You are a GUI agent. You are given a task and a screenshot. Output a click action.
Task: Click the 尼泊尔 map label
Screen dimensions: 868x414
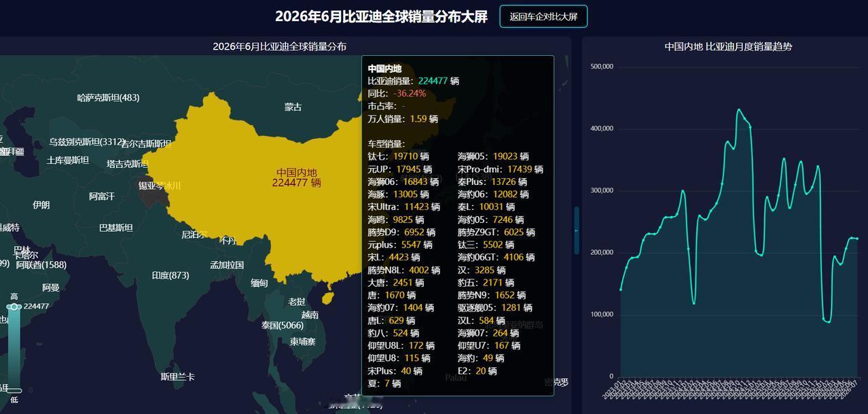tap(194, 235)
